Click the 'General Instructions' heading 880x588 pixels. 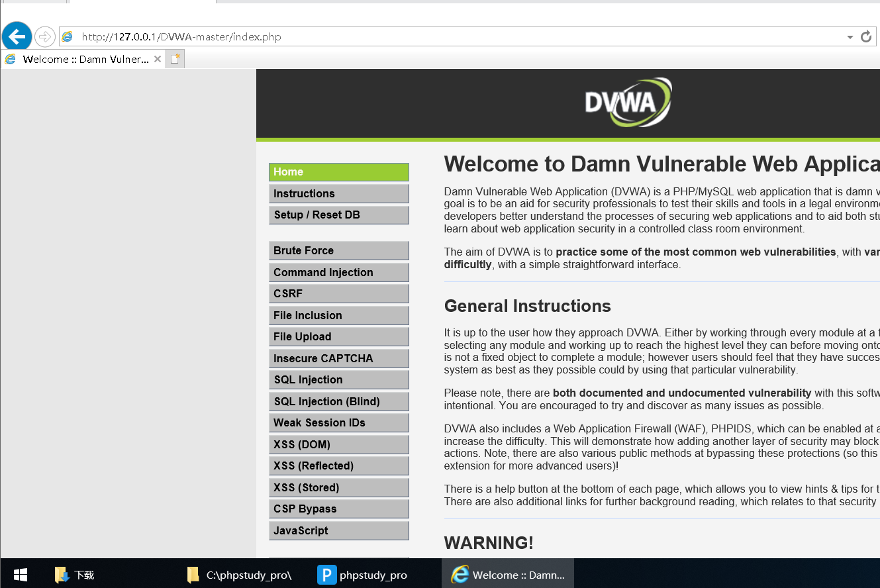click(528, 306)
